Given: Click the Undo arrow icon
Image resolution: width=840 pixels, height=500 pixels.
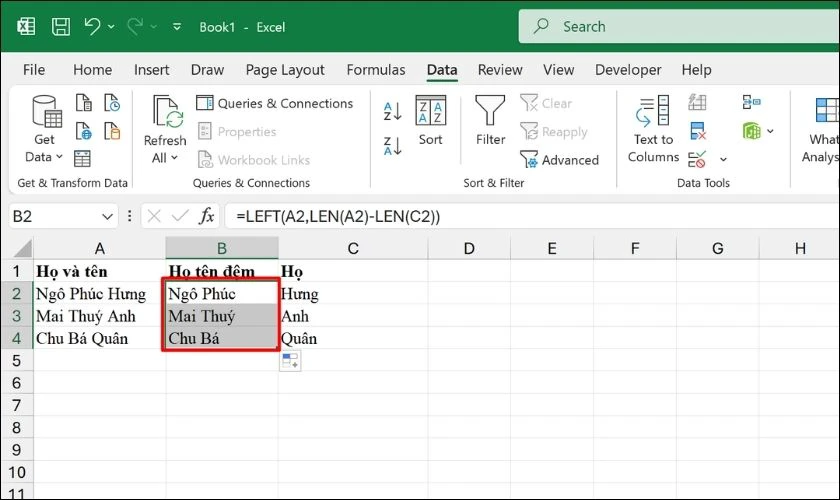Looking at the screenshot, I should [91, 26].
